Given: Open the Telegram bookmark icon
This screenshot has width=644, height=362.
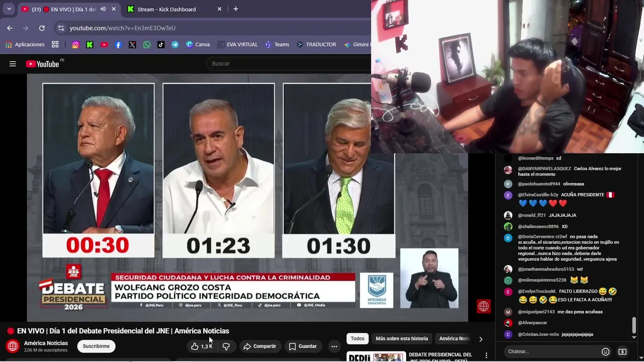Looking at the screenshot, I should click(175, 45).
